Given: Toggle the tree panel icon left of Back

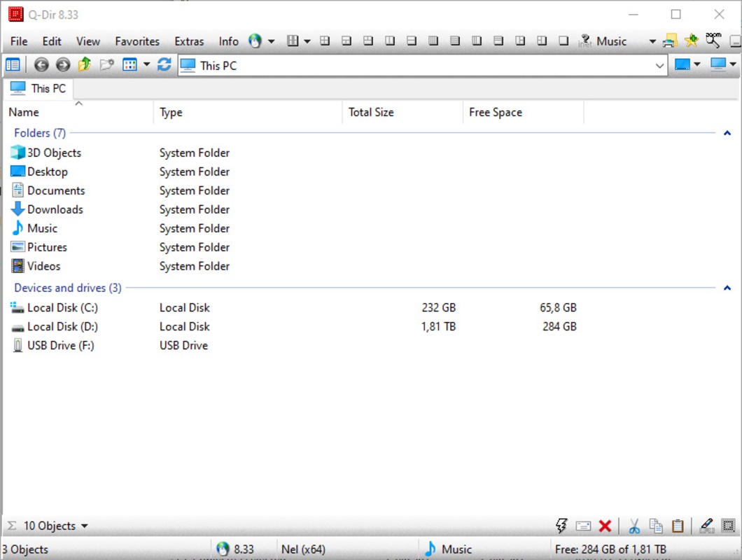Looking at the screenshot, I should click(x=13, y=65).
